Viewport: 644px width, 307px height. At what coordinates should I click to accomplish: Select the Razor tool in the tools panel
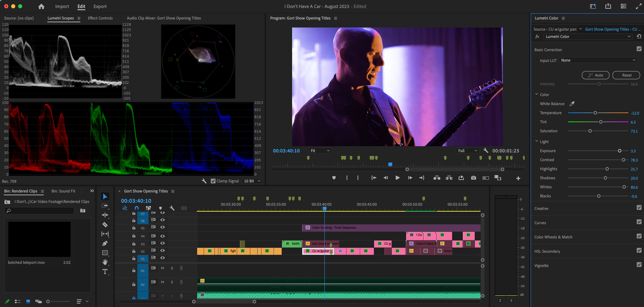click(105, 225)
